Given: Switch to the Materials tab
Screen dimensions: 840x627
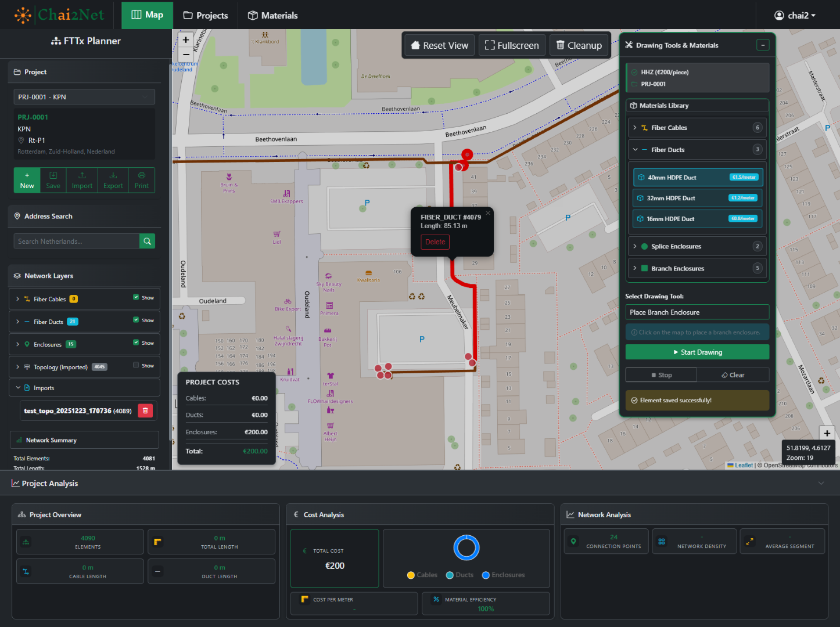Looking at the screenshot, I should point(272,15).
